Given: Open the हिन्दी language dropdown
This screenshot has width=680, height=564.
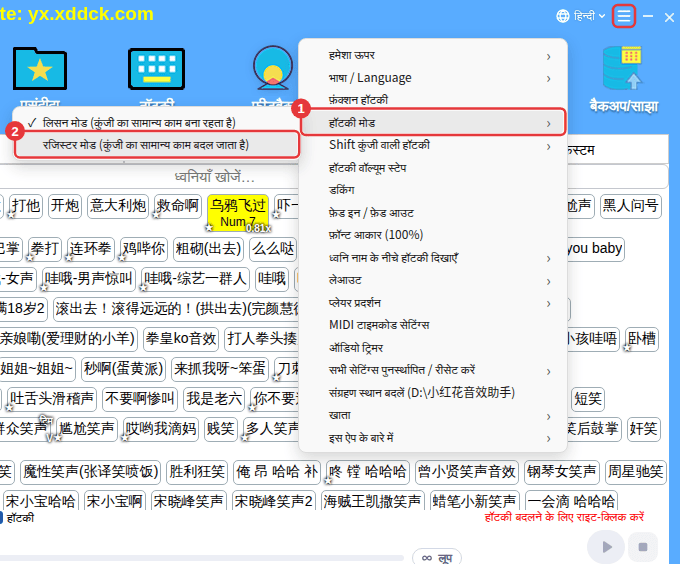Looking at the screenshot, I should [x=589, y=16].
